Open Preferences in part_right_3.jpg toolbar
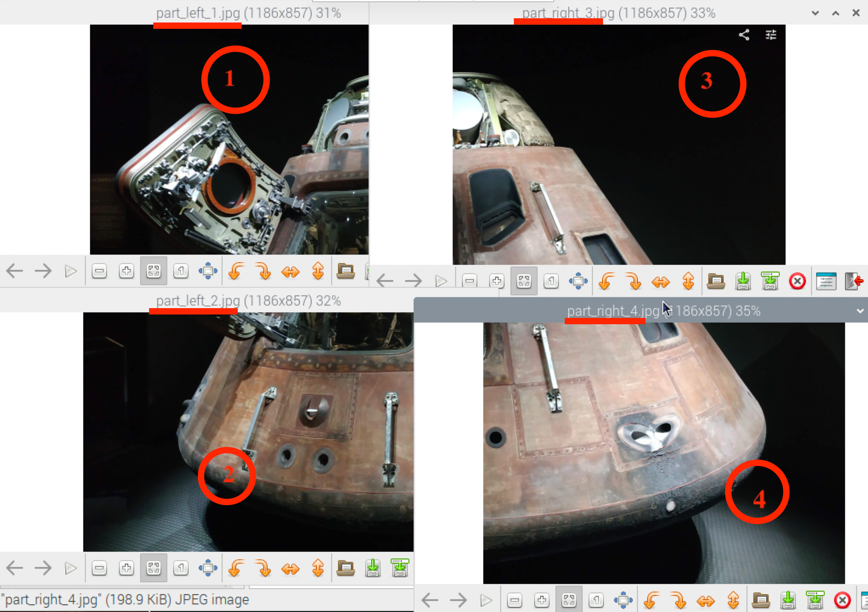The image size is (868, 612). click(826, 281)
